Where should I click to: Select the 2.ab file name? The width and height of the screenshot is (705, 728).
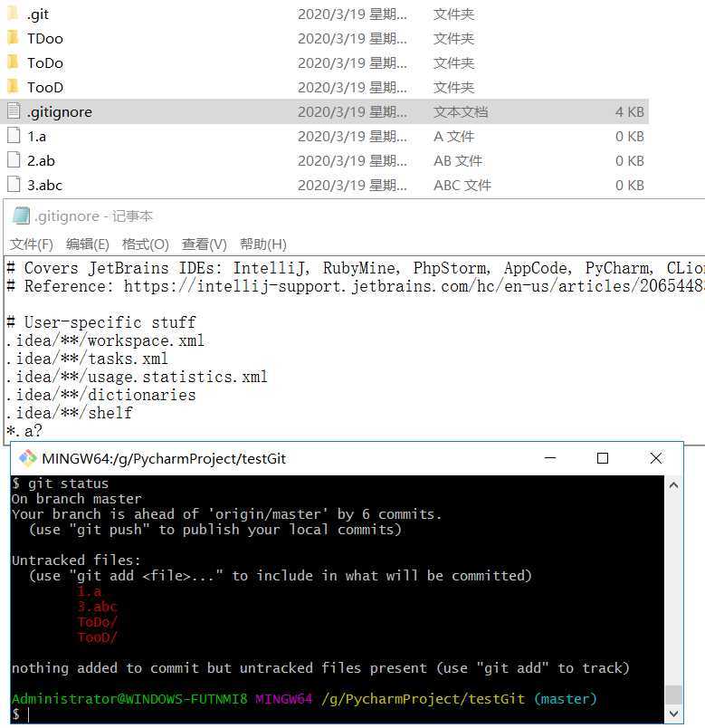41,160
